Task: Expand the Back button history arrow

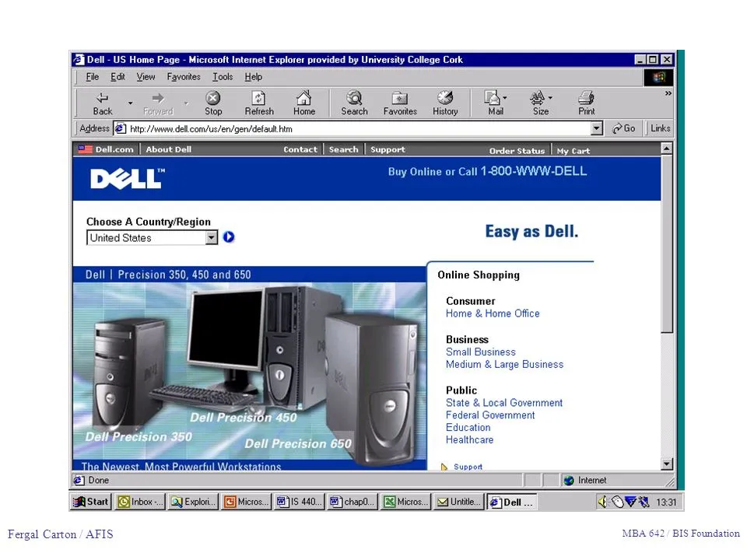Action: pyautogui.click(x=130, y=103)
